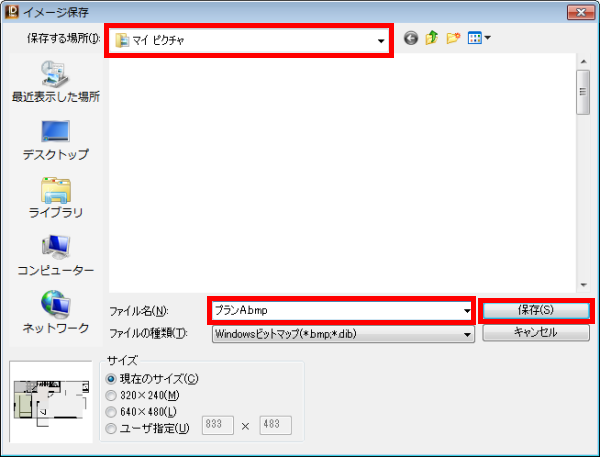
Task: Go to デスクトップ in places bar
Action: tap(55, 140)
